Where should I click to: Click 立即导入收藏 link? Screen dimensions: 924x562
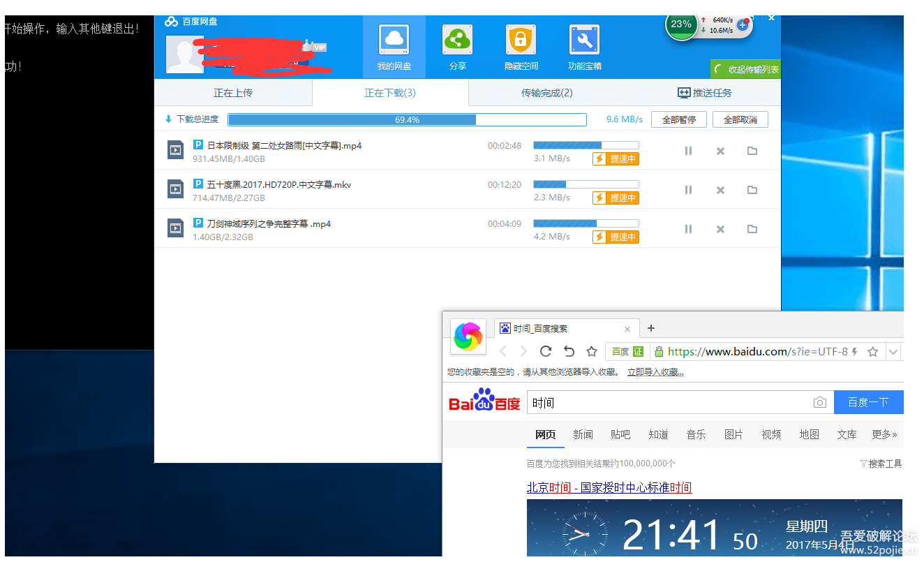coord(655,372)
